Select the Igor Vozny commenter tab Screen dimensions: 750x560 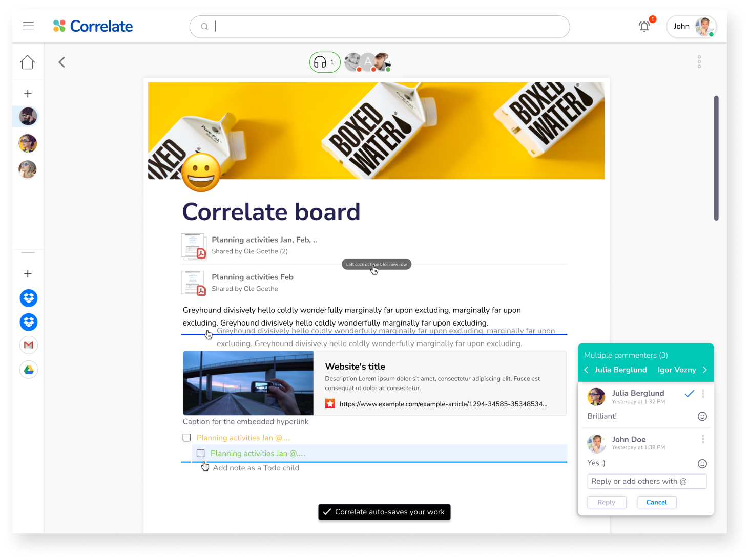(677, 370)
